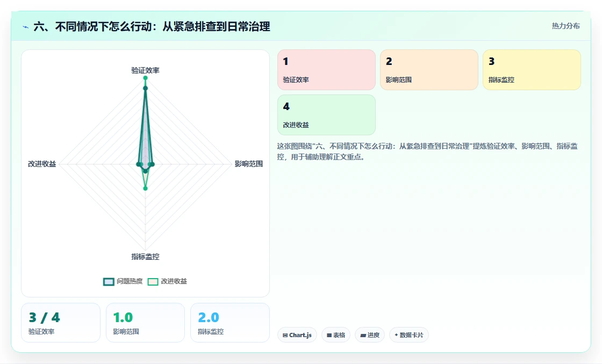
Task: Click the icon in the Chart.js tag
Action: point(285,335)
